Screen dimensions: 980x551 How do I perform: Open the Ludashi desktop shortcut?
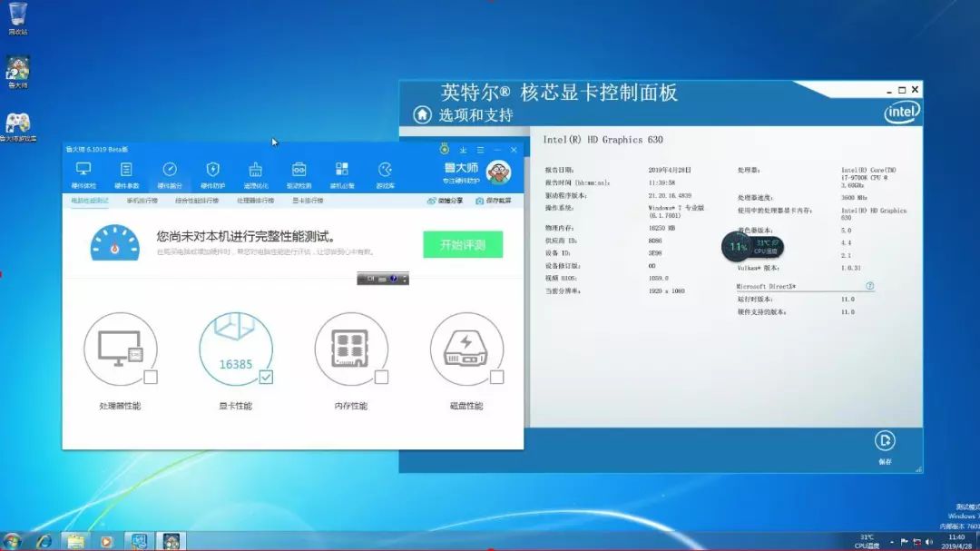point(17,72)
